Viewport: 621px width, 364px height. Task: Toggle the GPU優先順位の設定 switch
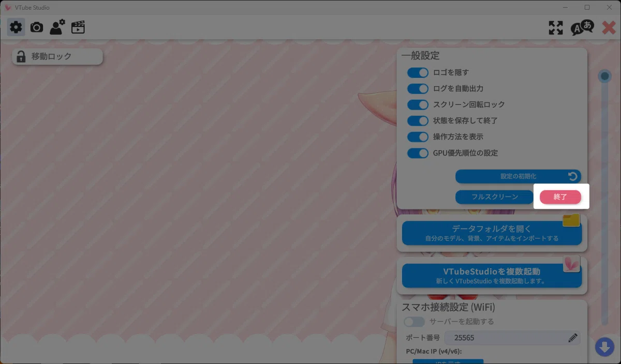coord(418,153)
